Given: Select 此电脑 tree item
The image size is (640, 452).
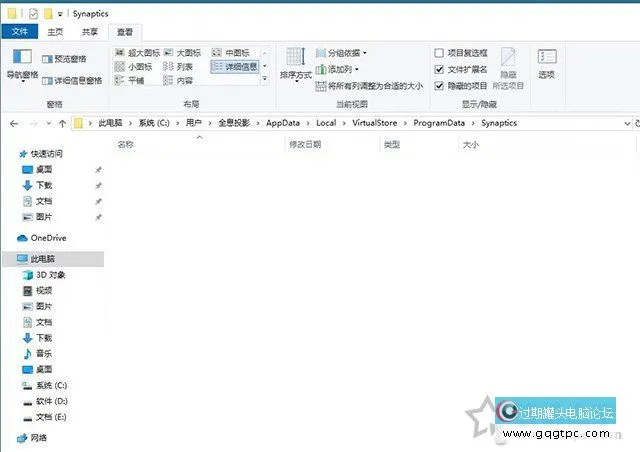Looking at the screenshot, I should [x=53, y=258].
